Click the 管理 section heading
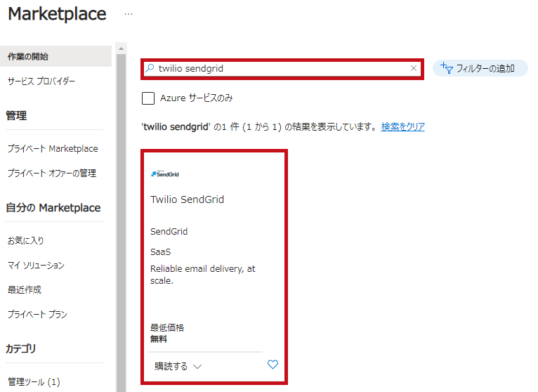The image size is (538, 392). 16,116
